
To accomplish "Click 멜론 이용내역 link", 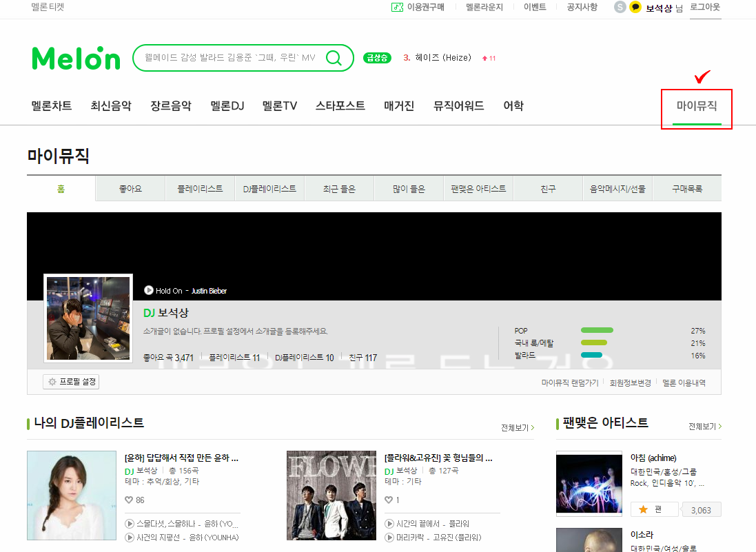I will pos(684,382).
